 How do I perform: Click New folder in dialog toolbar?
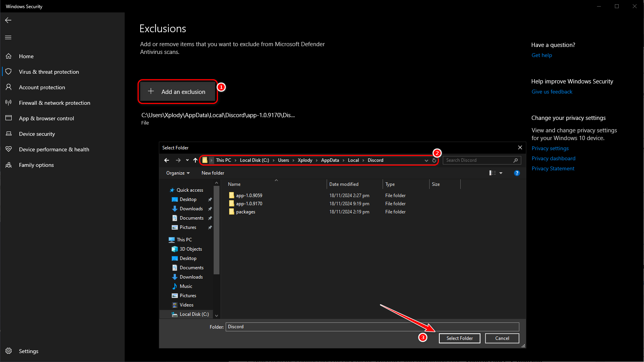pyautogui.click(x=213, y=173)
